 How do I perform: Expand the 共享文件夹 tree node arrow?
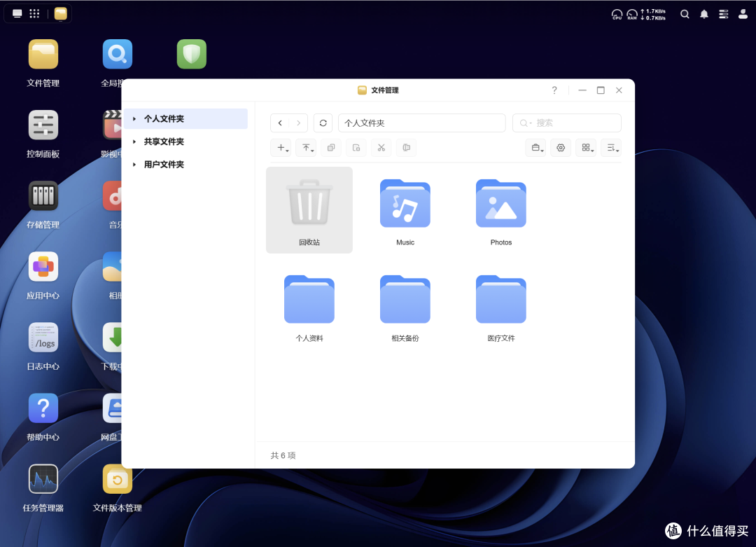(134, 141)
